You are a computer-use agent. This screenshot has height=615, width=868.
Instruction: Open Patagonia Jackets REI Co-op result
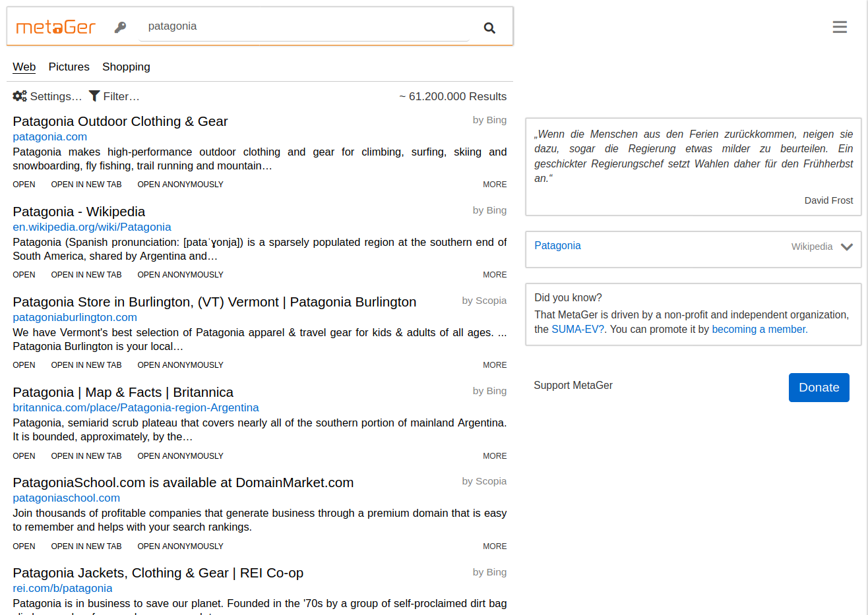pyautogui.click(x=158, y=573)
